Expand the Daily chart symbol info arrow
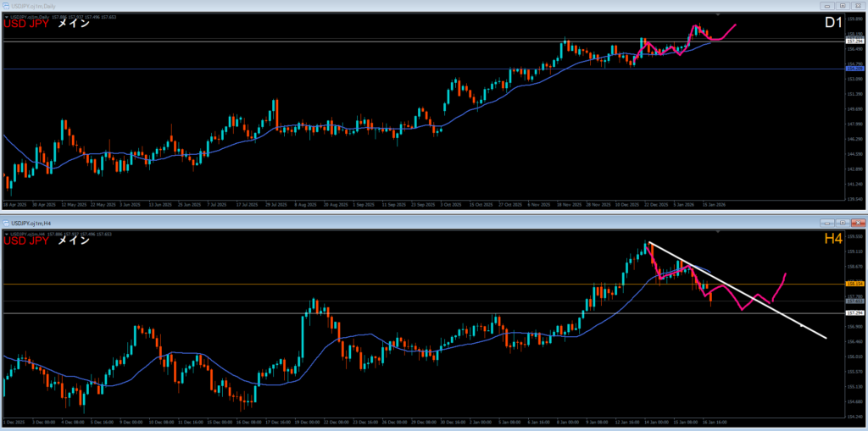 click(x=6, y=15)
